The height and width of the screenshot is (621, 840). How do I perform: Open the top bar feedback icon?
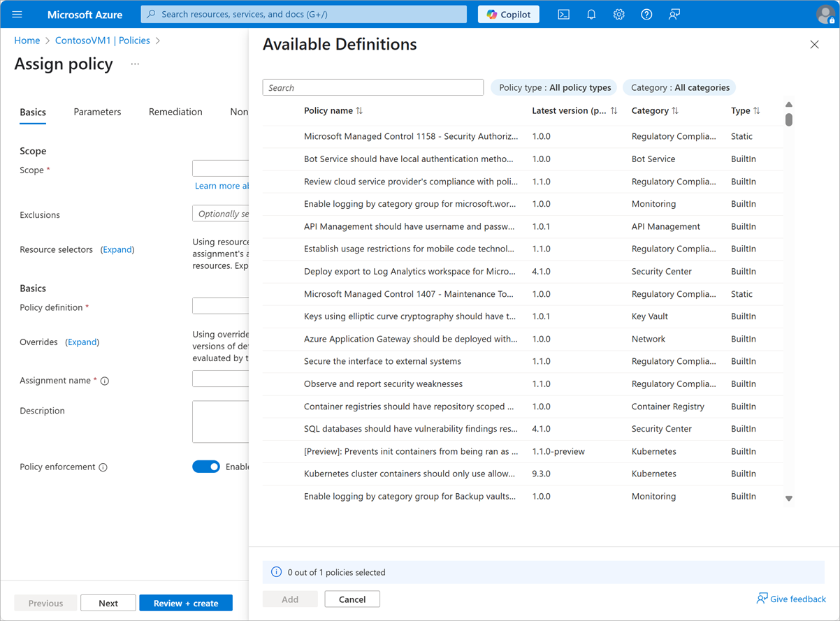[x=674, y=14]
